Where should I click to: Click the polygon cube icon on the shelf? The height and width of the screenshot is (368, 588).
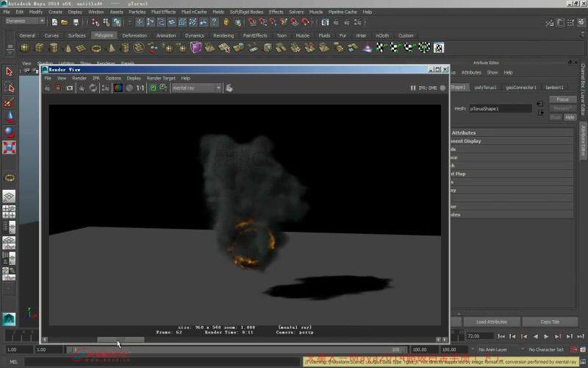coord(38,48)
